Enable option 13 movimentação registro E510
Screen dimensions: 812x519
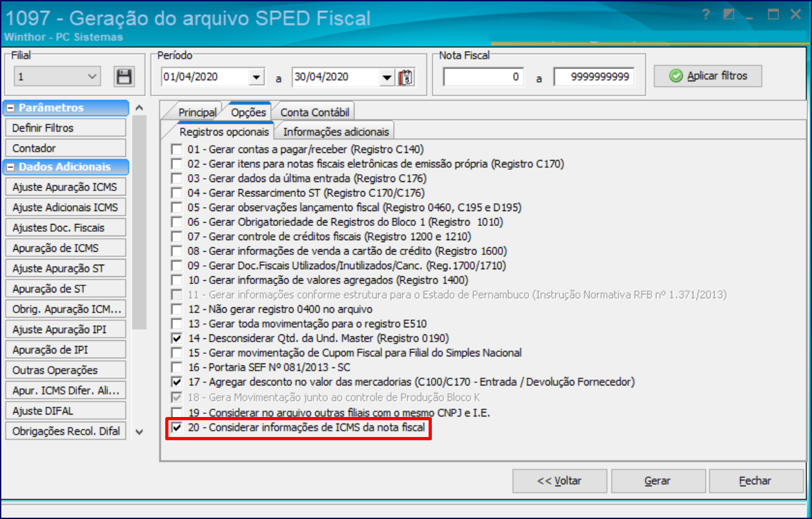[x=176, y=323]
